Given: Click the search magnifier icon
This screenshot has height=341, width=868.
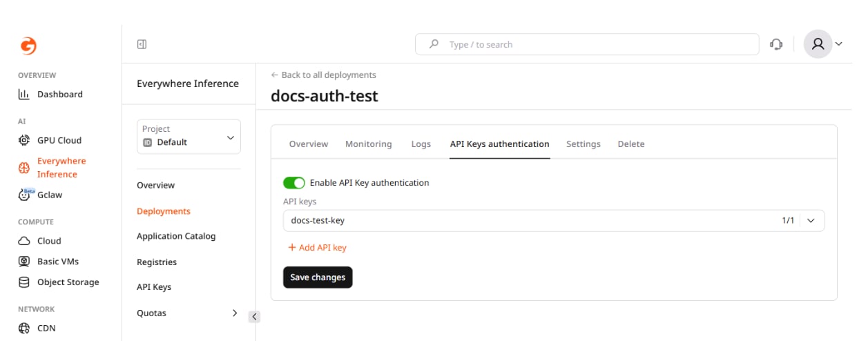Looking at the screenshot, I should 434,44.
